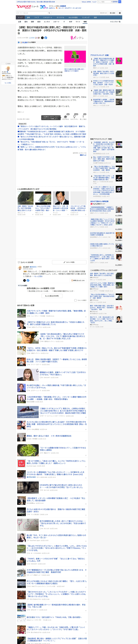Open the 有料 tab

click(x=95, y=17)
